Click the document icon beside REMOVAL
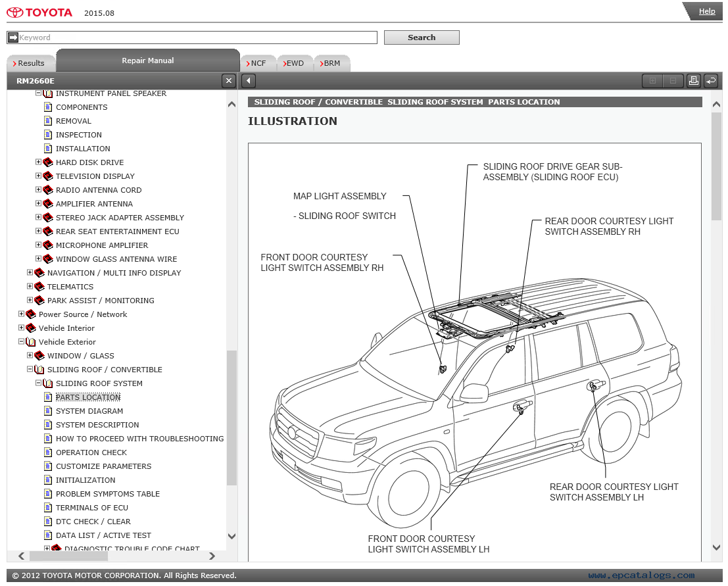Image resolution: width=728 pixels, height=586 pixels. click(x=48, y=121)
